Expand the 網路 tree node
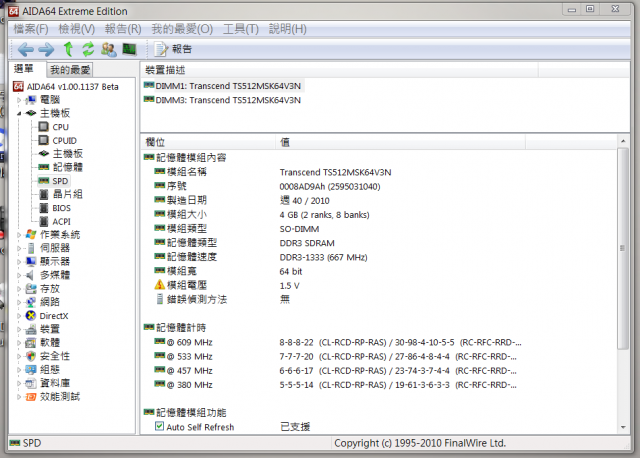This screenshot has height=458, width=640. [x=19, y=302]
